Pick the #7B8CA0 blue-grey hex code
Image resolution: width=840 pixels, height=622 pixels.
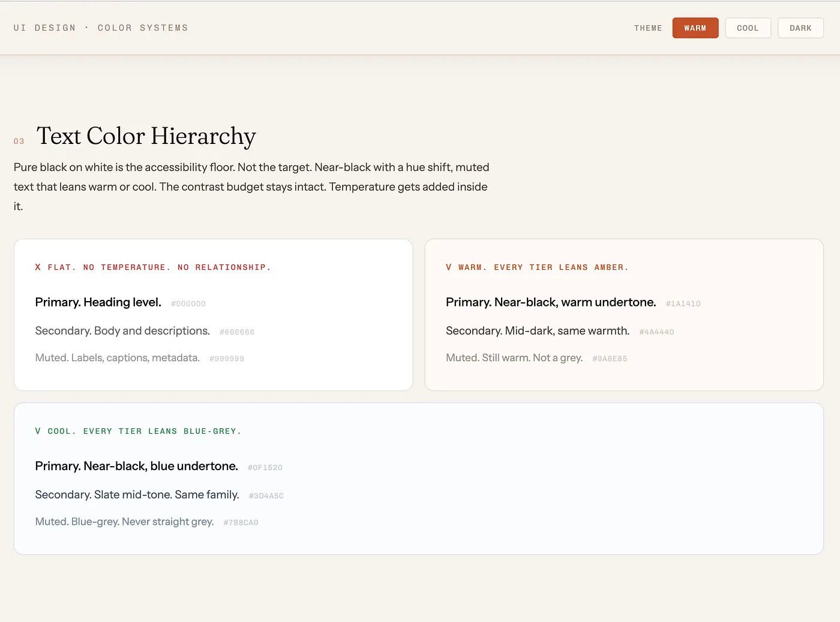pyautogui.click(x=241, y=522)
